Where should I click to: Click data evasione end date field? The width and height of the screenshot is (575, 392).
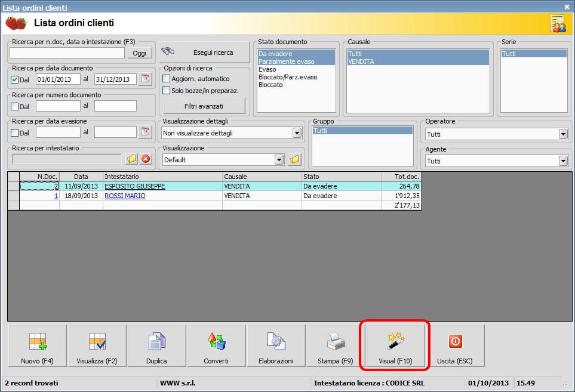115,132
